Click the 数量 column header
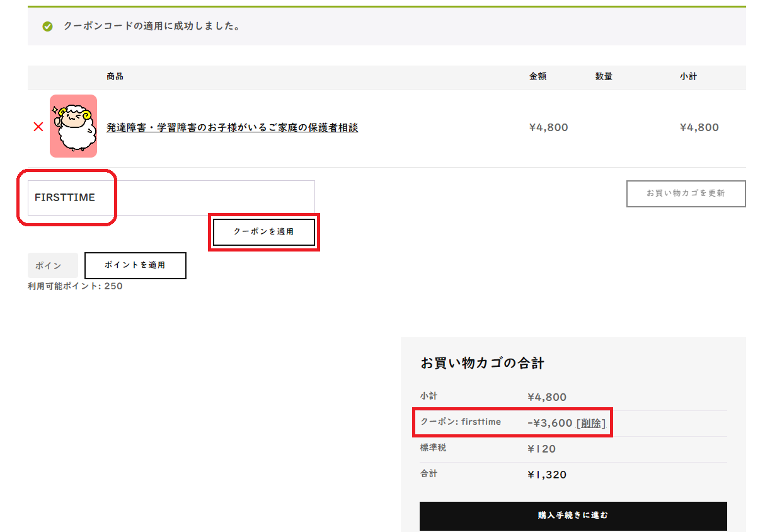 click(x=604, y=76)
